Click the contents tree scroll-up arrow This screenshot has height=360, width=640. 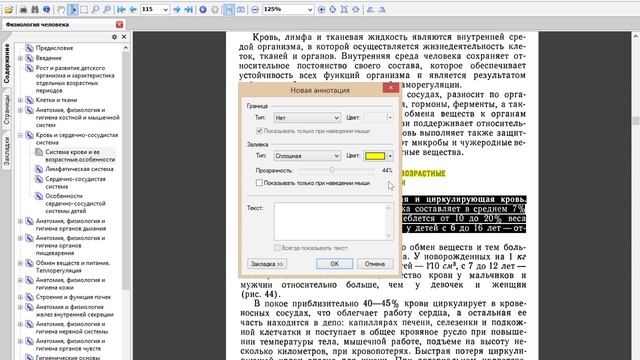coord(125,48)
